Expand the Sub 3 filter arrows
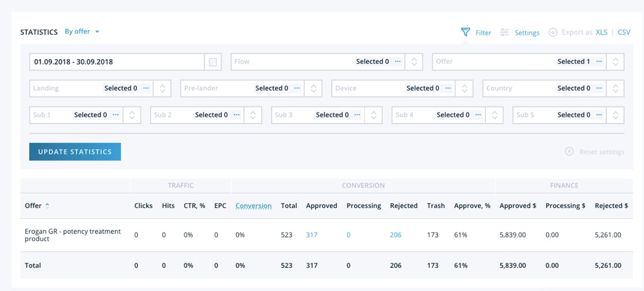Image resolution: width=644 pixels, height=291 pixels. 373,115
